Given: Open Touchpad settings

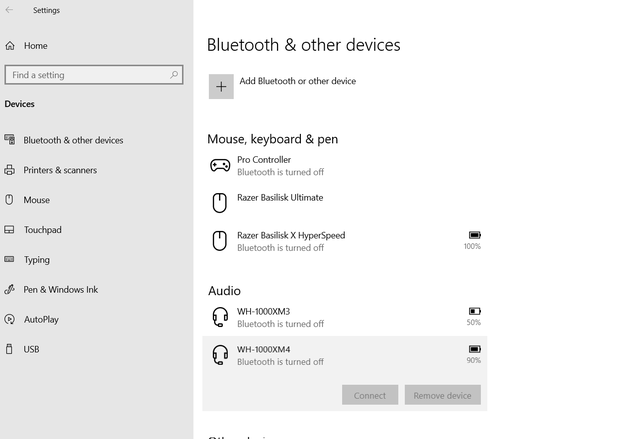Looking at the screenshot, I should pyautogui.click(x=42, y=230).
